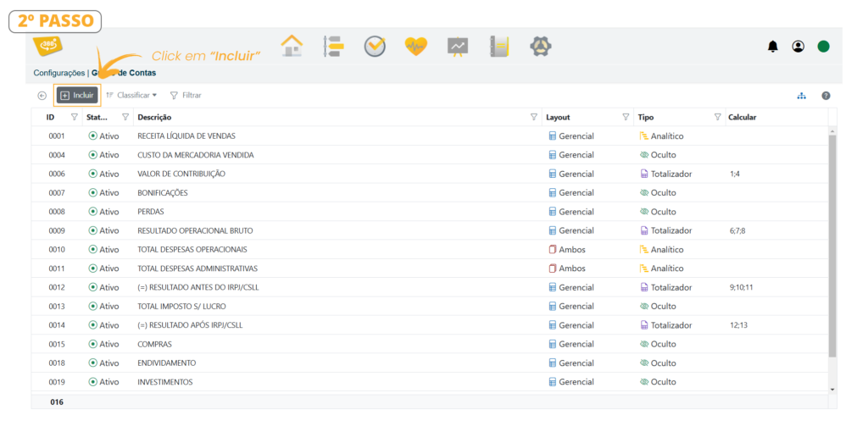Image resolution: width=868 pixels, height=443 pixels.
Task: Sort by the Calcular column header
Action: coord(742,117)
